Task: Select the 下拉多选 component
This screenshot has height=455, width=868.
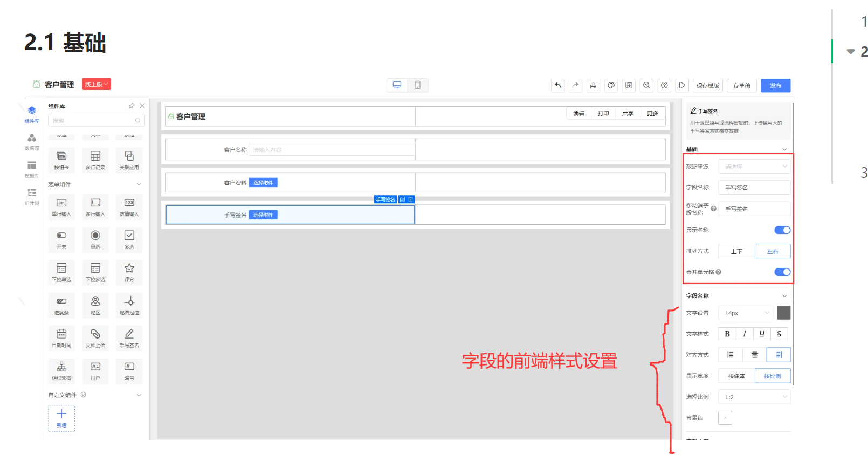Action: (x=95, y=273)
